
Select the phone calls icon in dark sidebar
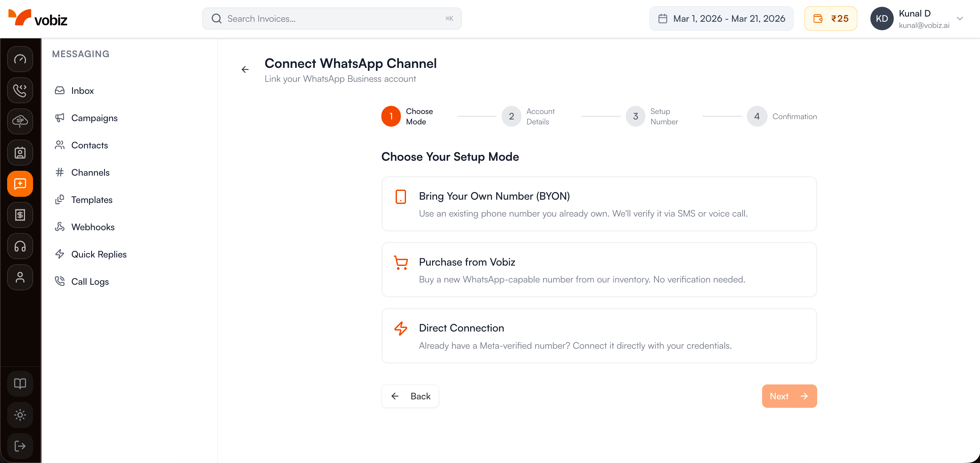click(20, 90)
